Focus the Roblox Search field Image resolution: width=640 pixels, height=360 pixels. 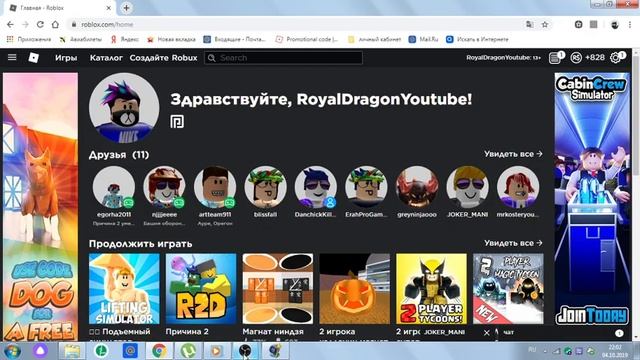pos(284,58)
